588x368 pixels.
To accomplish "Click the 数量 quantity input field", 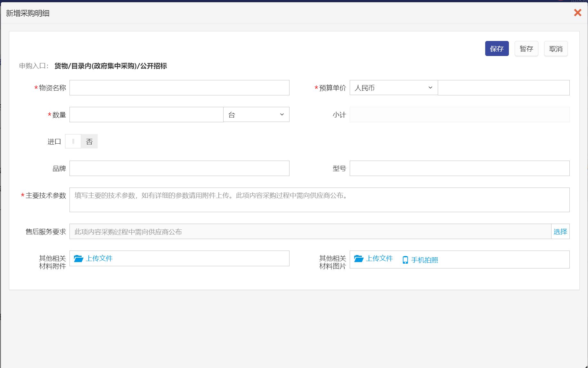I will (146, 115).
